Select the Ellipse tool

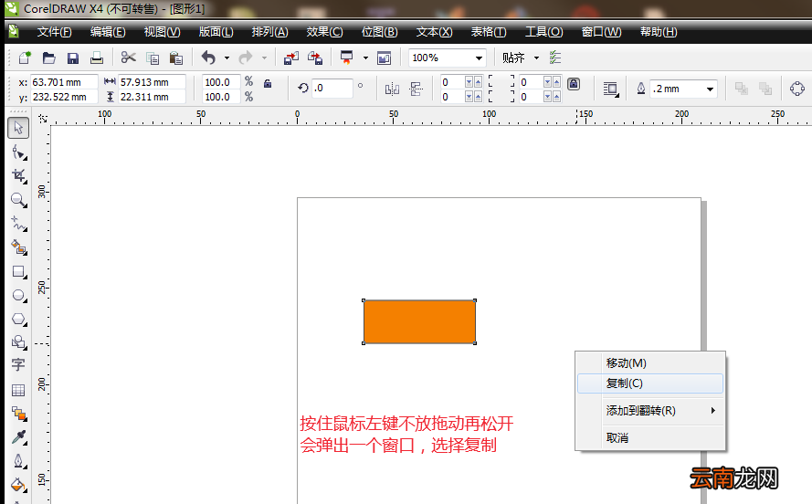(x=19, y=296)
